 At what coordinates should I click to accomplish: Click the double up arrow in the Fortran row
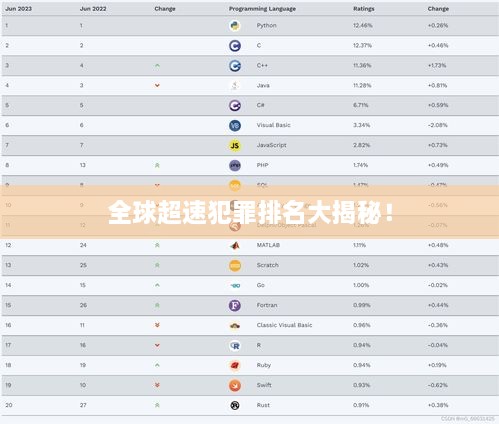tap(157, 305)
